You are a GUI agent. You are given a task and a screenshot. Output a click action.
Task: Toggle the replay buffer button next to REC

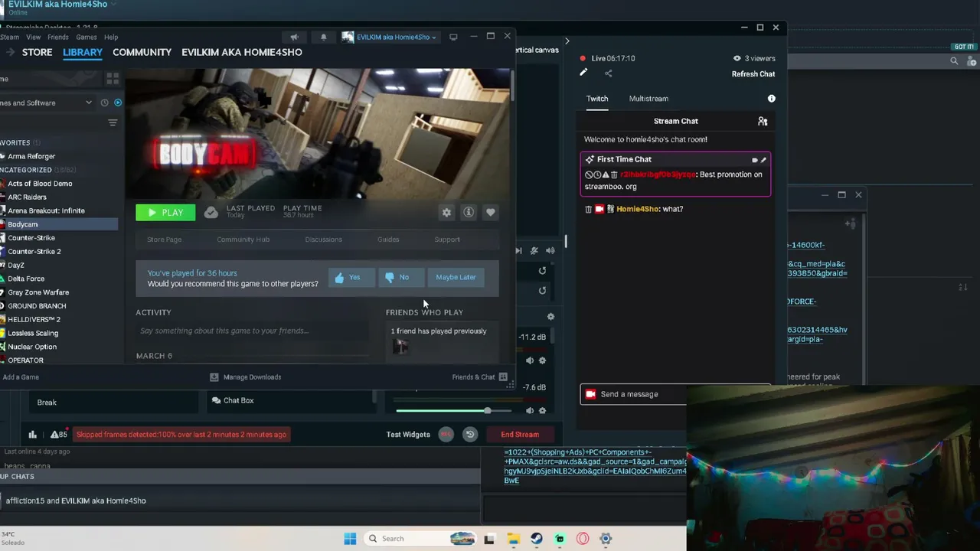(470, 435)
